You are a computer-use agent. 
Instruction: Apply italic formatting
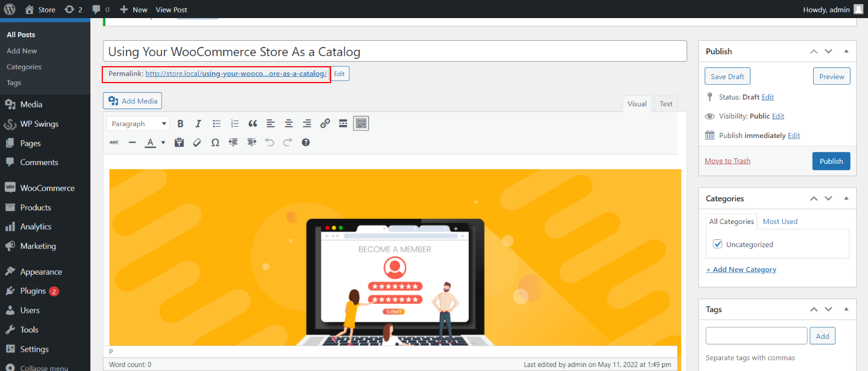click(x=198, y=123)
